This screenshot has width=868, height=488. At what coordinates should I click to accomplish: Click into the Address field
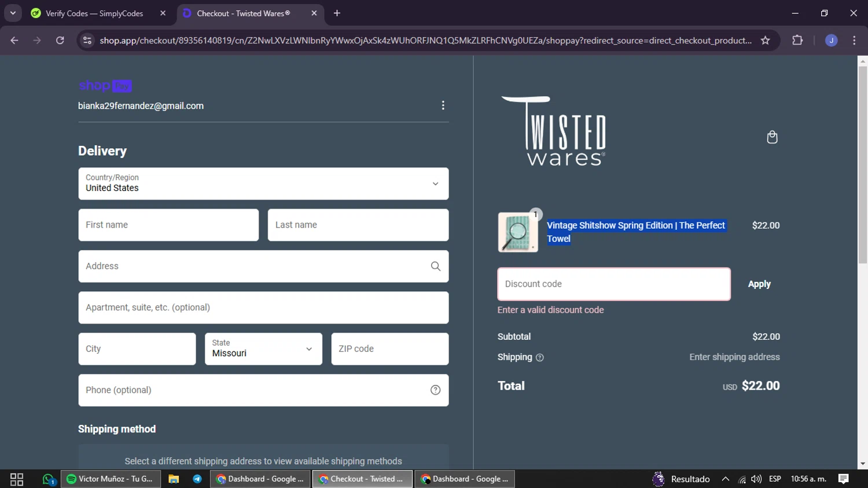point(263,266)
